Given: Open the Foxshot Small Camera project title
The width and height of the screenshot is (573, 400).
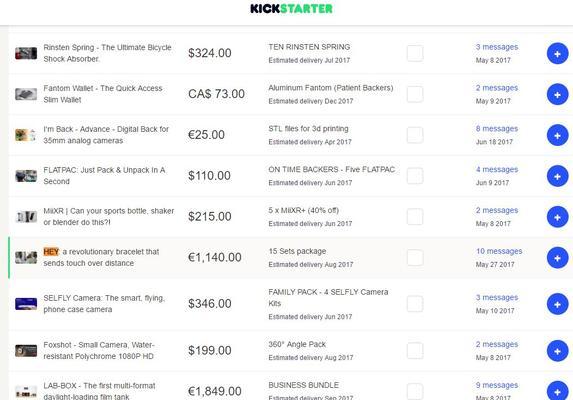Looking at the screenshot, I should point(99,350).
